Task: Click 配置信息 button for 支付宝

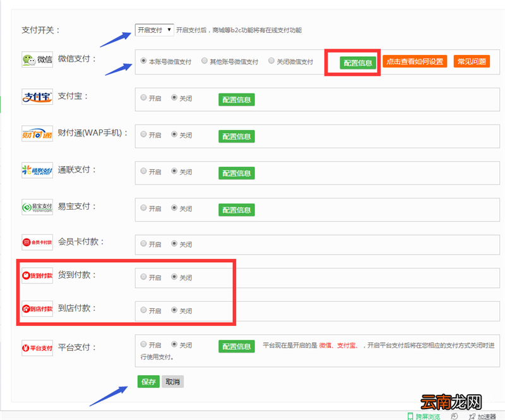Action: pos(236,100)
